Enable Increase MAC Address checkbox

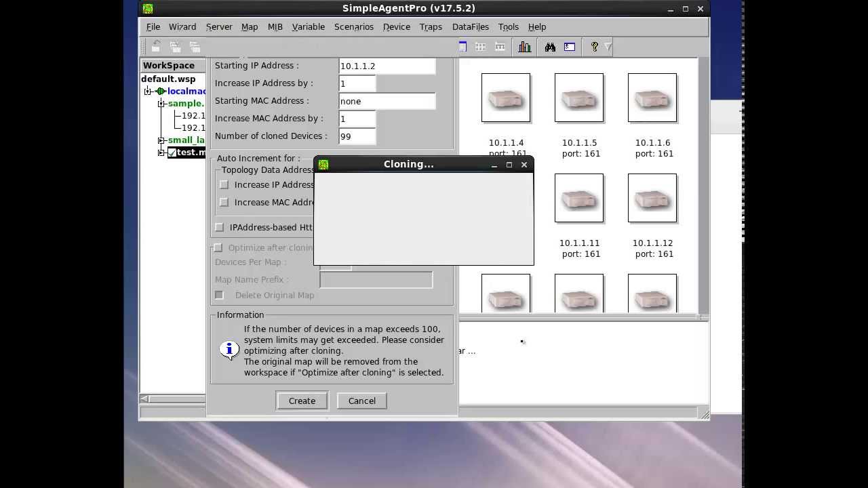click(x=224, y=202)
